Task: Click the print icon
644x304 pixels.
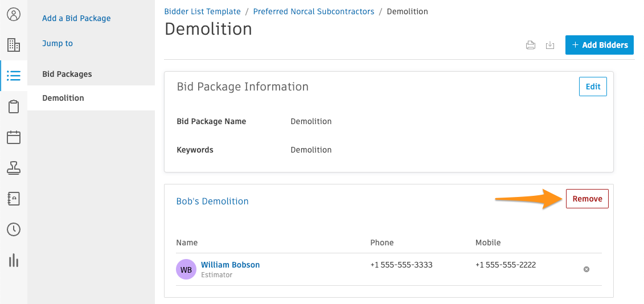Action: (x=531, y=45)
